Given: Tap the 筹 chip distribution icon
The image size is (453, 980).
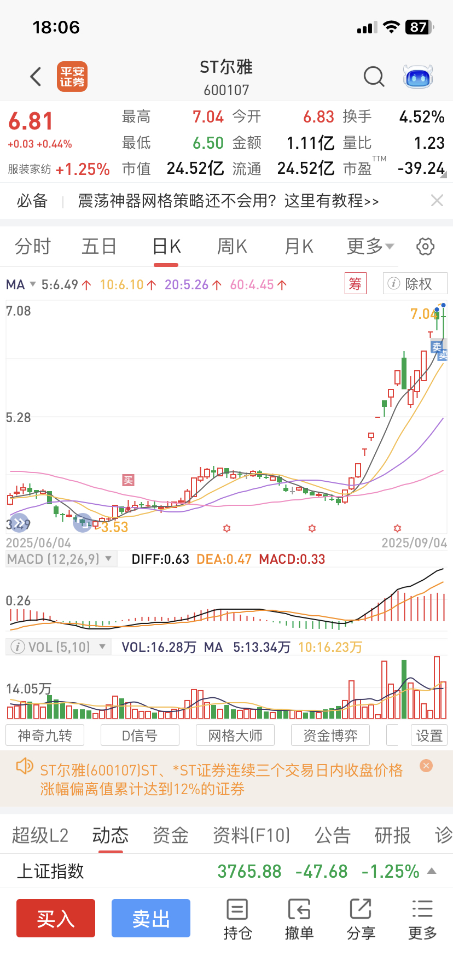Looking at the screenshot, I should [x=356, y=284].
